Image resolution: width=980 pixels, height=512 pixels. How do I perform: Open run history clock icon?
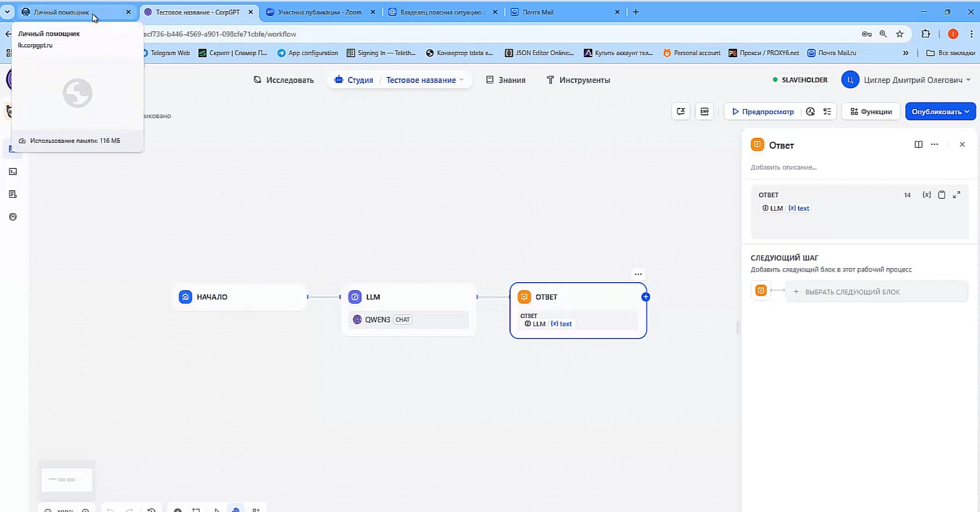pos(811,112)
